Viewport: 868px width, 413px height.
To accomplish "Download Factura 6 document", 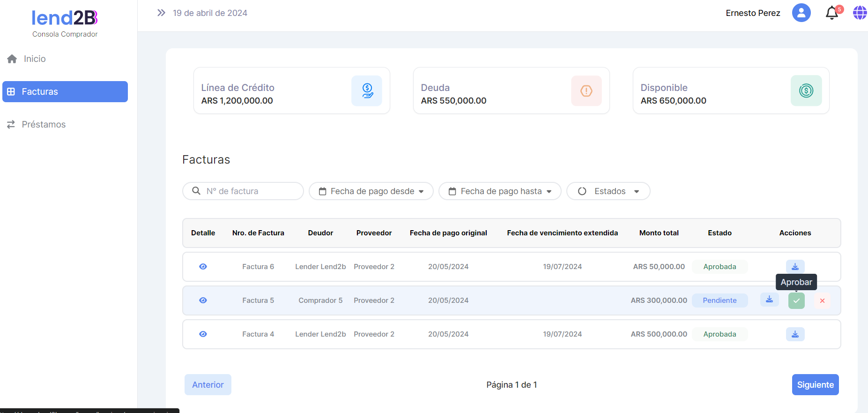I will tap(795, 267).
